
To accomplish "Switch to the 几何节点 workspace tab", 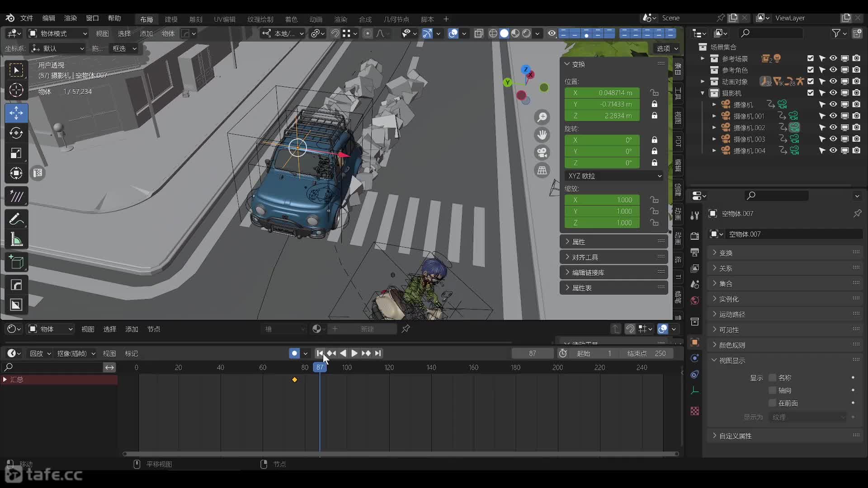I will click(x=396, y=19).
